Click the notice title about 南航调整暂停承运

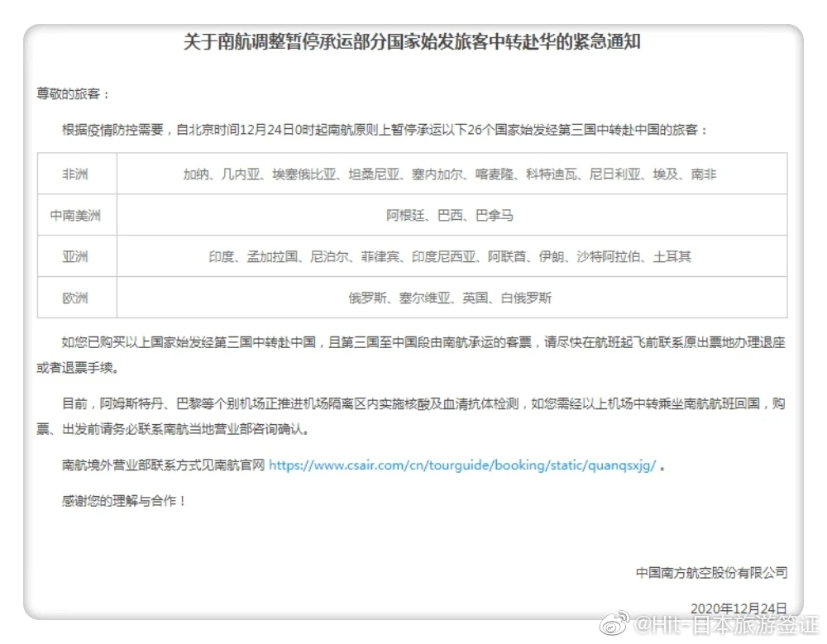pyautogui.click(x=412, y=41)
